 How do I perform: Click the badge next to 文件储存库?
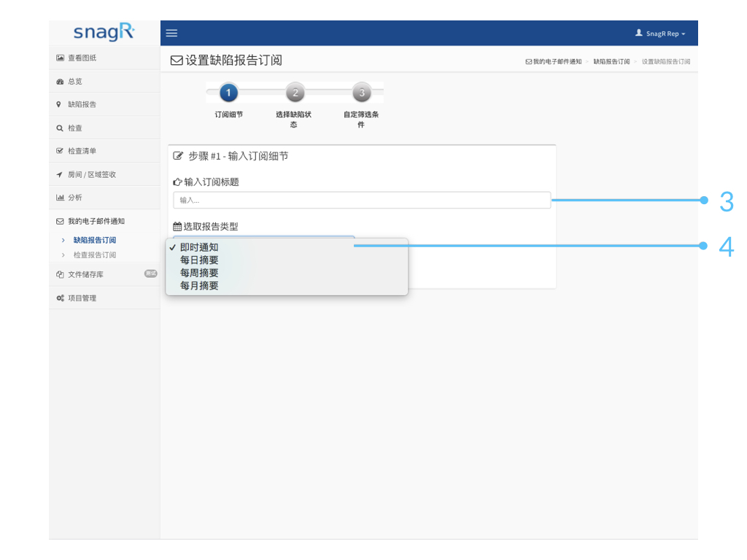(x=150, y=273)
